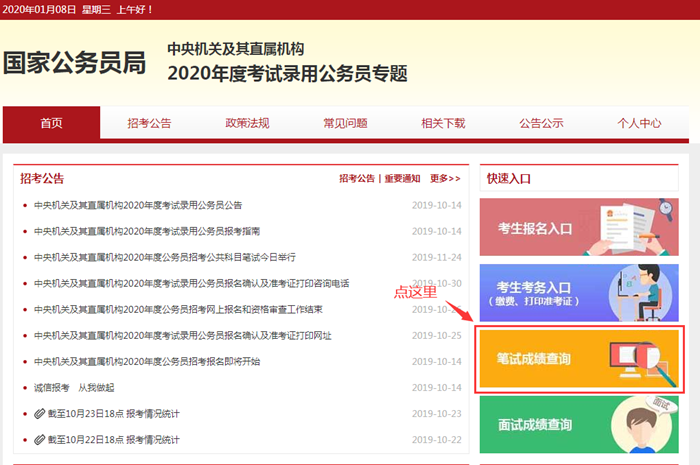Click the 国家公务员局 site logo text

74,63
